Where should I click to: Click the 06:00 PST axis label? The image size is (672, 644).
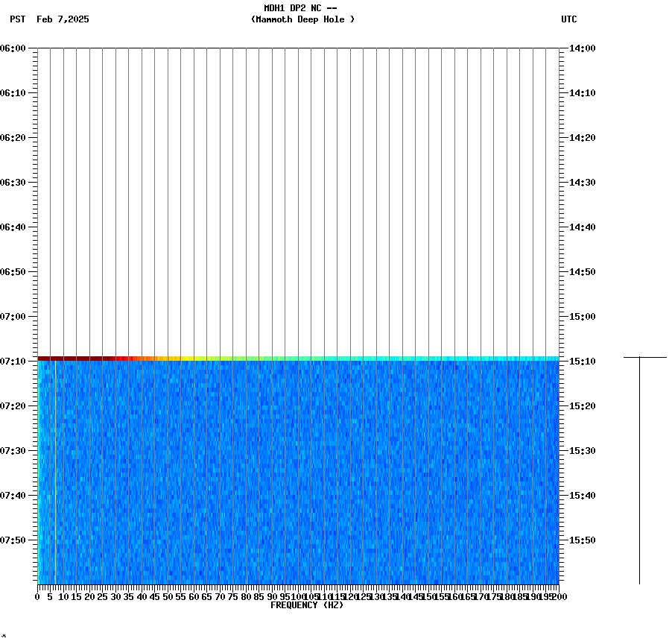coord(16,48)
